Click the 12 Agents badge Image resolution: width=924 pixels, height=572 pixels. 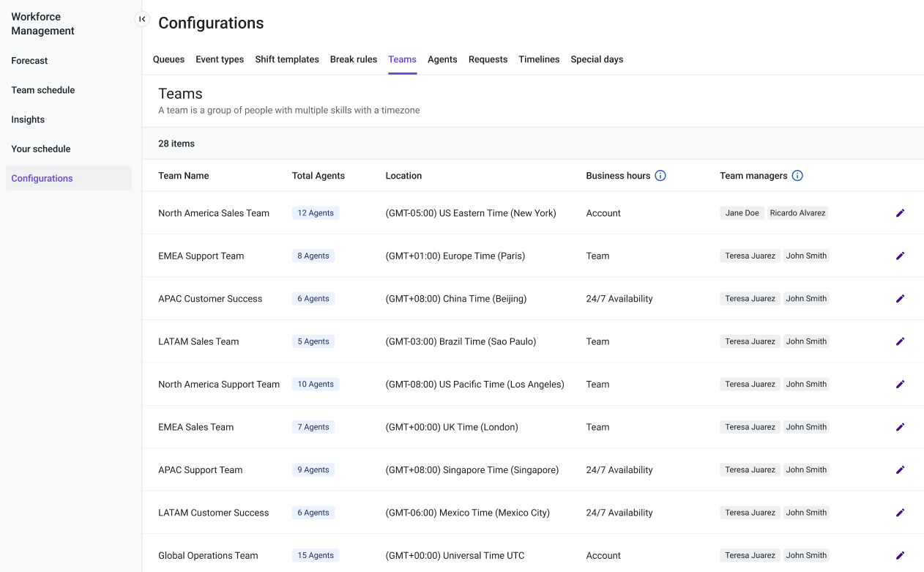pyautogui.click(x=316, y=213)
